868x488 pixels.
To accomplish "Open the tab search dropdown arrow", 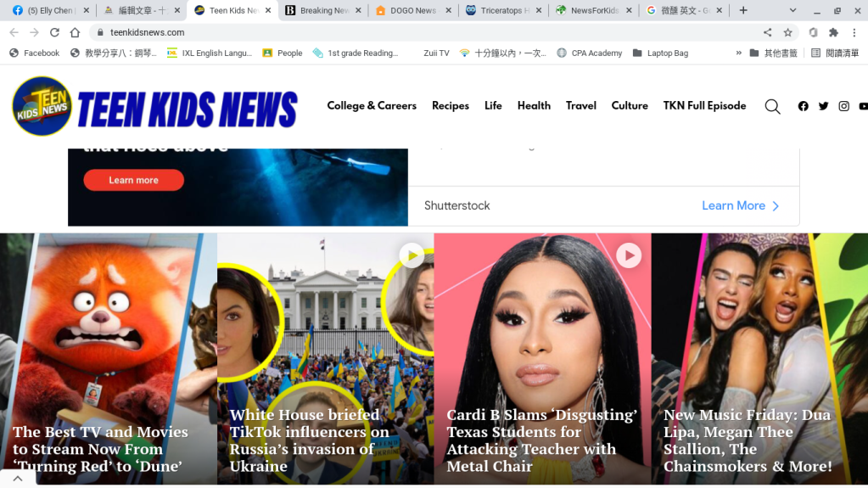I will pyautogui.click(x=792, y=10).
